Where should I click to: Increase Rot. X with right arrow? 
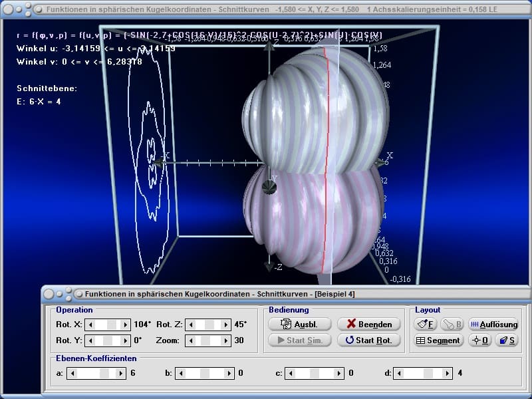(126, 325)
